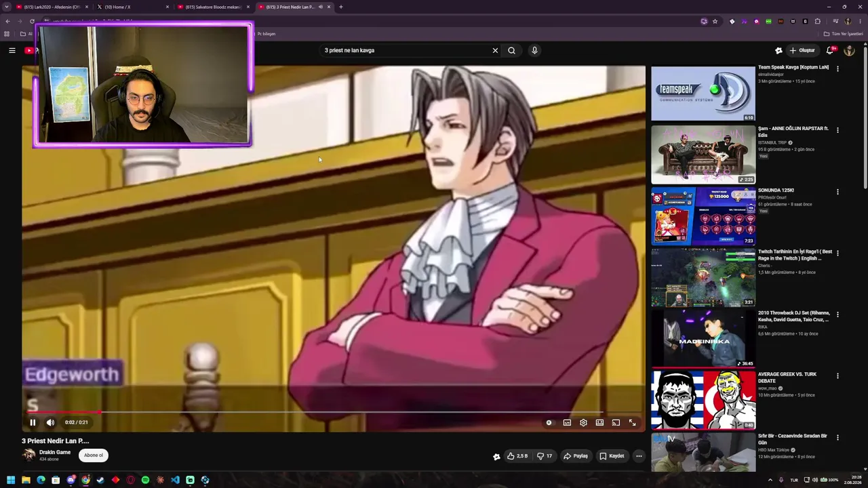Switch to the Home / X tab
This screenshot has width=868, height=488.
coord(132,7)
